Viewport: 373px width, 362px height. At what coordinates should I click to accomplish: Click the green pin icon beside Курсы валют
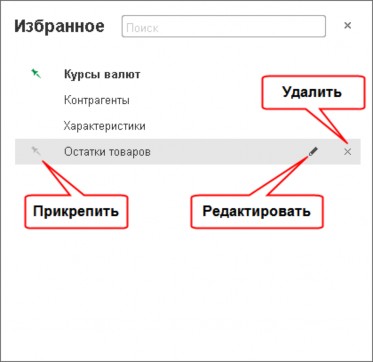pos(36,74)
